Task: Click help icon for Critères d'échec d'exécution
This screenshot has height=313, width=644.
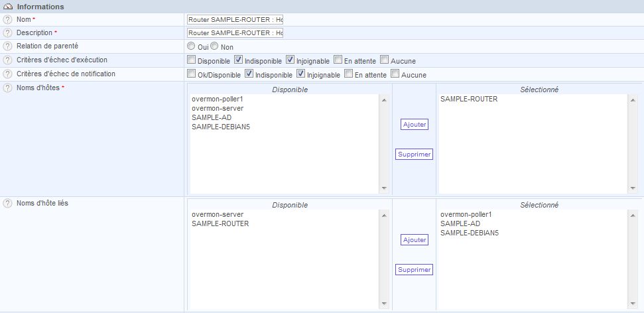Action: pyautogui.click(x=8, y=60)
